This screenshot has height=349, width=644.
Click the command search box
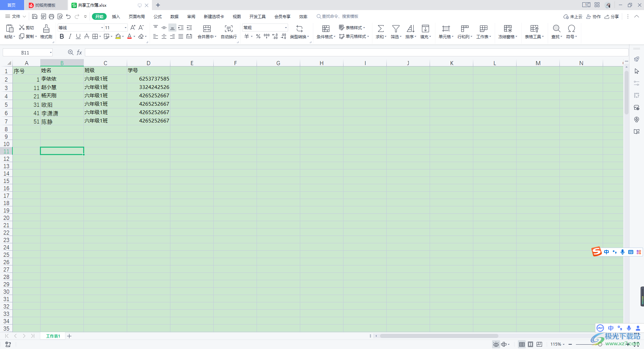[x=337, y=16]
